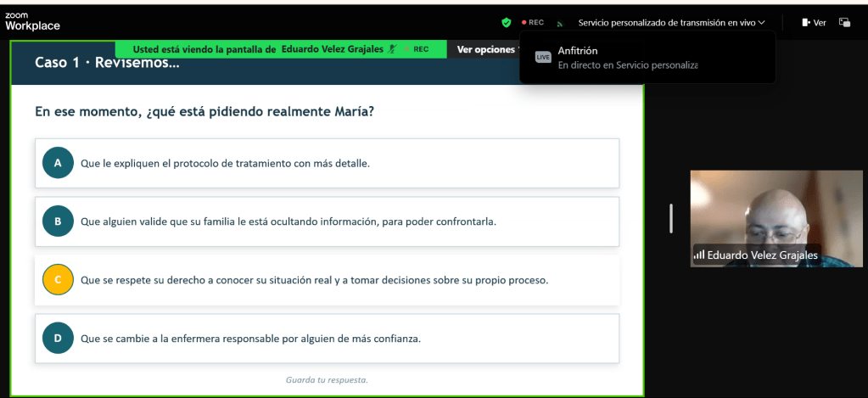Select answer option B circle
This screenshot has width=868, height=398.
[58, 221]
